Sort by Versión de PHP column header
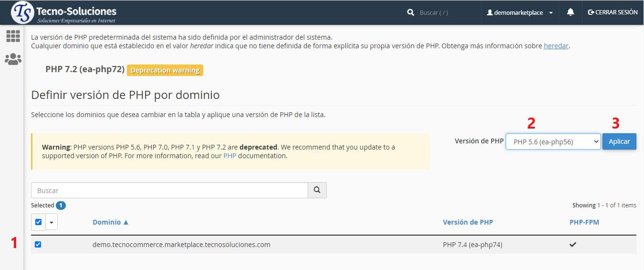Image resolution: width=644 pixels, height=270 pixels. coord(467,222)
